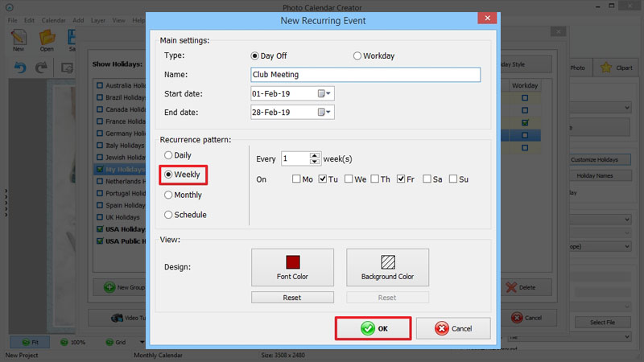This screenshot has width=644, height=362.
Task: Open the Layer menu
Action: coord(98,21)
